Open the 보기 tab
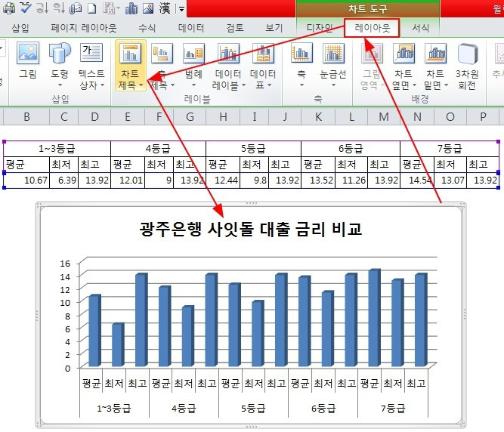 (274, 28)
